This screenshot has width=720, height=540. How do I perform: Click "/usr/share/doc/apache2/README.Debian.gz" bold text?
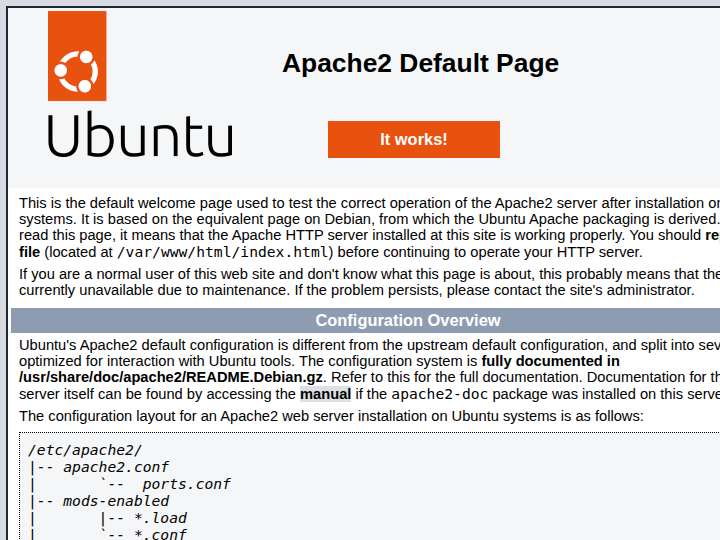coord(171,377)
